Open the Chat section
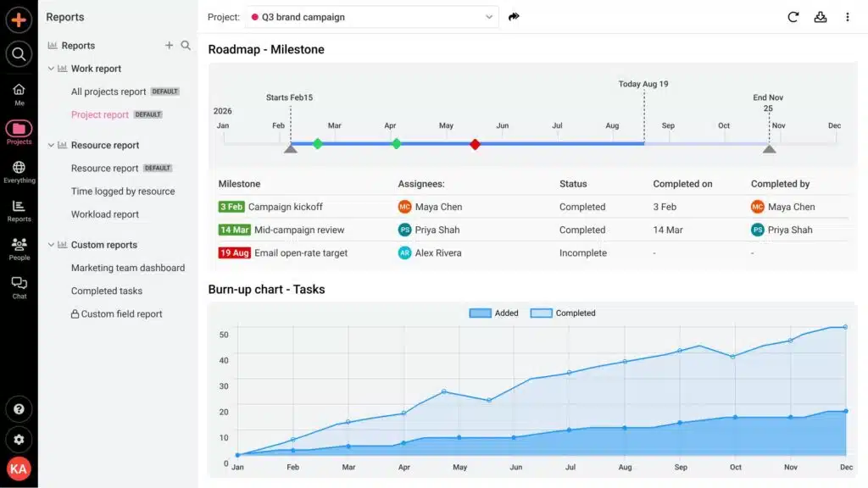Screen dimensions: 868x488 (x=19, y=288)
